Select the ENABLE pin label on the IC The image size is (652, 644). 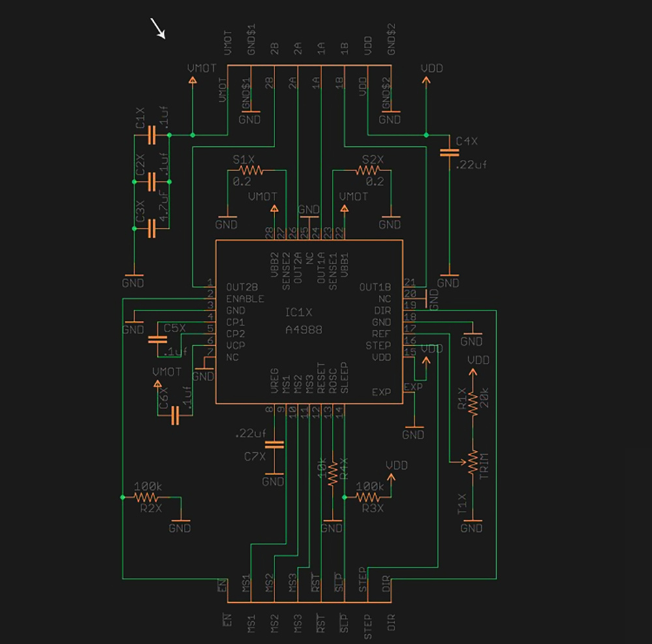(244, 298)
